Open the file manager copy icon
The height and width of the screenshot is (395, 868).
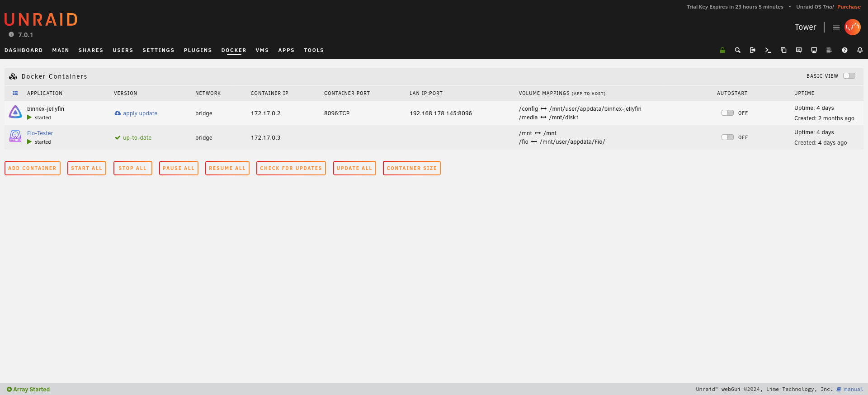coord(783,50)
